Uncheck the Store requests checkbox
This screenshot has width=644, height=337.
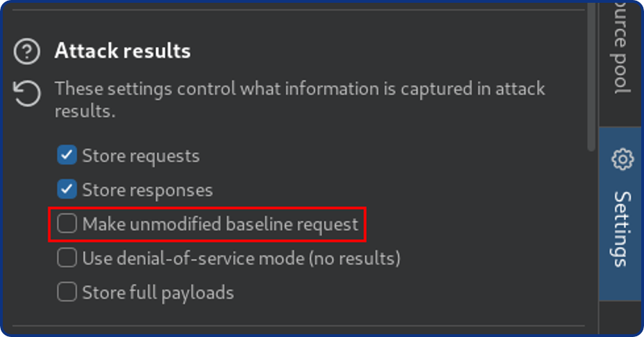coord(67,155)
